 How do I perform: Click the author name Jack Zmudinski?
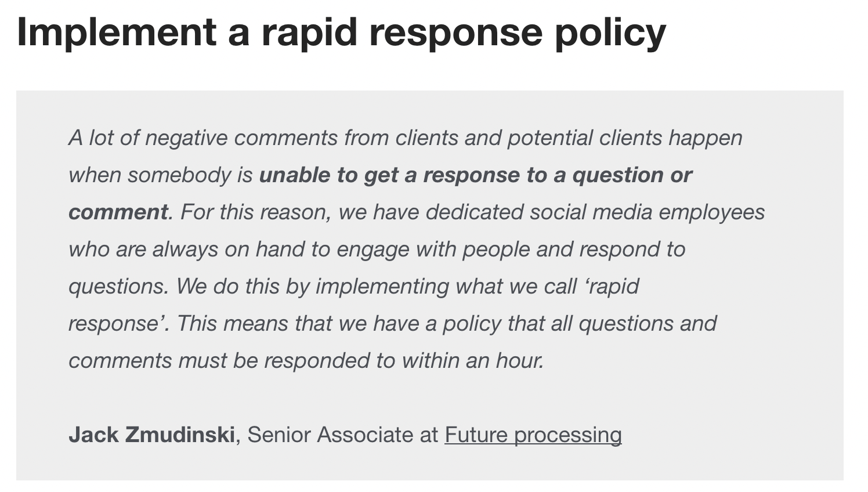(x=151, y=435)
